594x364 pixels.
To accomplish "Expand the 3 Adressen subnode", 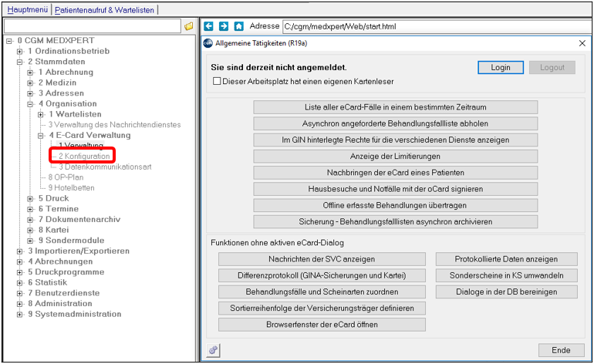I will (30, 93).
